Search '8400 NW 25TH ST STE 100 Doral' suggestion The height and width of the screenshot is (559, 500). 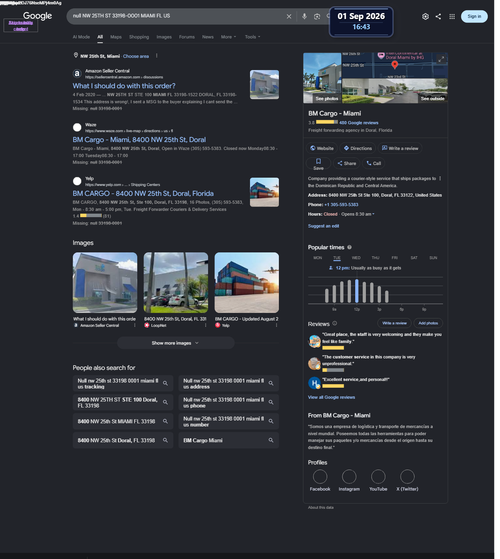(123, 402)
